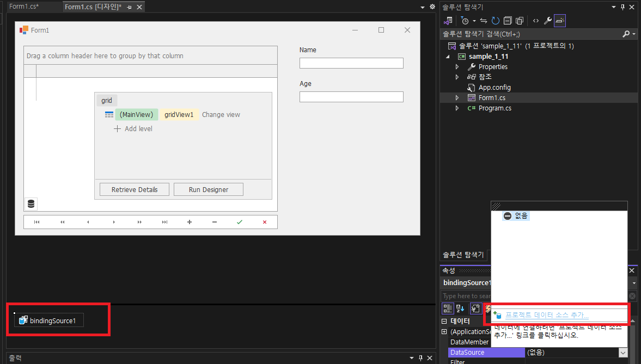Image resolution: width=641 pixels, height=364 pixels.
Task: Click the red X cancel-edit button
Action: 265,222
